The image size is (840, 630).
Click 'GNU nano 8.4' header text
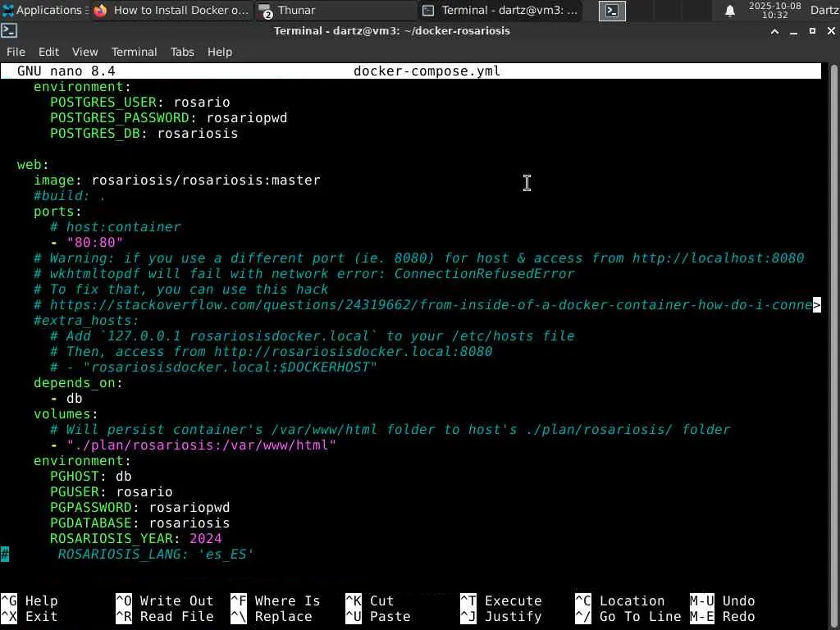pos(66,71)
